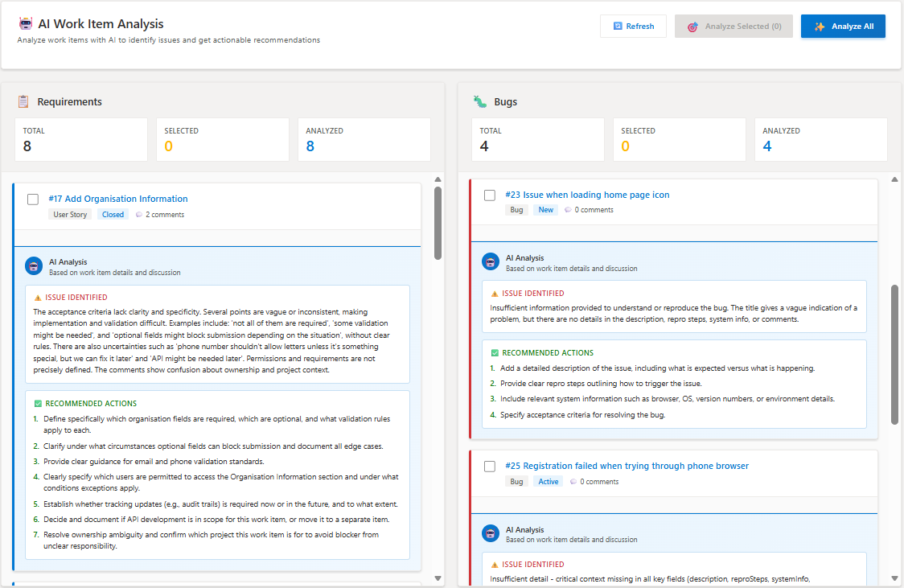
Task: Click the Bugs caterpillar icon
Action: tap(480, 101)
